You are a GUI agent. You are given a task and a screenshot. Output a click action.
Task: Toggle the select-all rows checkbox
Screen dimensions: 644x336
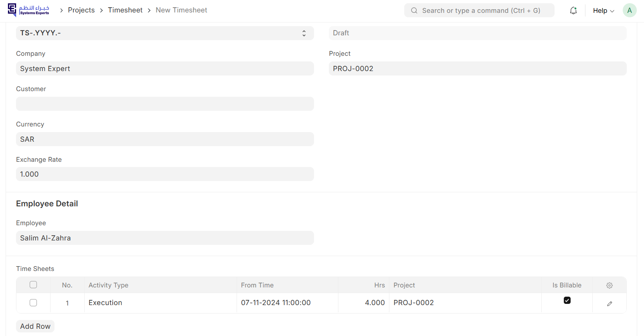[33, 285]
